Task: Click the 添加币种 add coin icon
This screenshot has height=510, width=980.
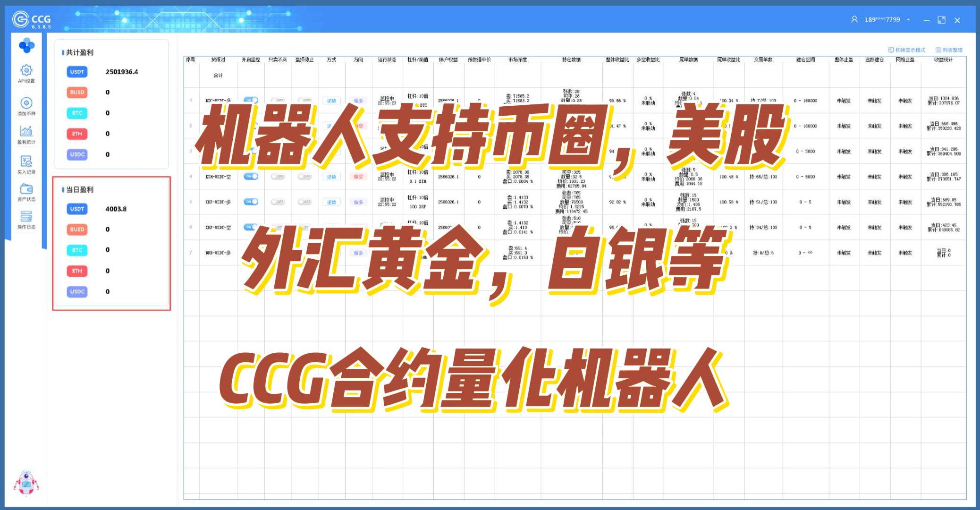Action: click(26, 103)
